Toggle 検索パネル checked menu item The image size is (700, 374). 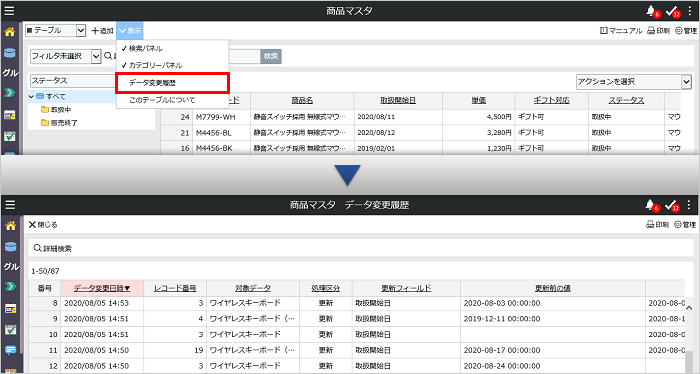pyautogui.click(x=172, y=49)
